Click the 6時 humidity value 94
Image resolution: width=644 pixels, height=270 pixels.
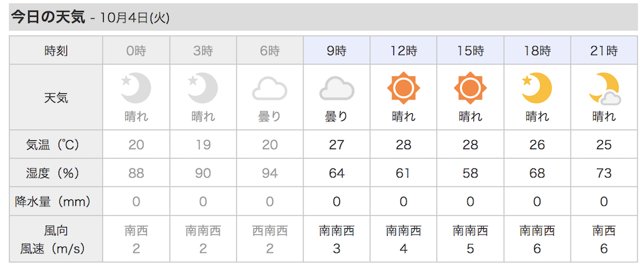(270, 173)
